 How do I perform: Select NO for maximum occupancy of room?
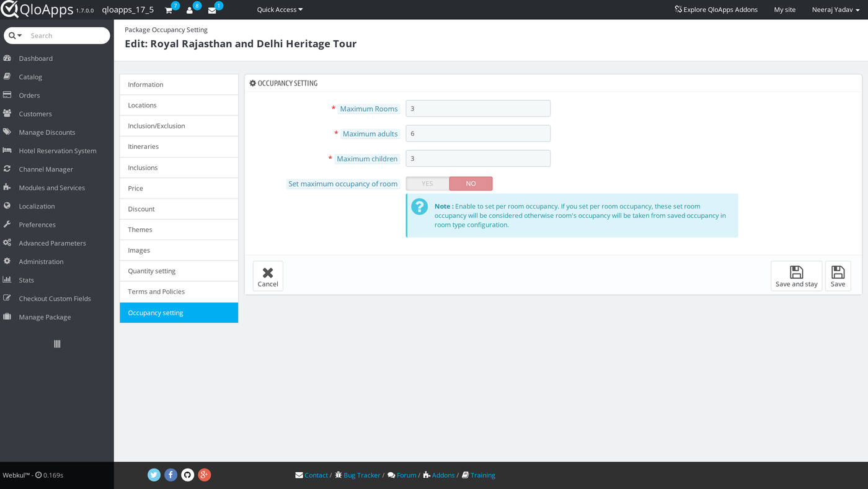(471, 184)
